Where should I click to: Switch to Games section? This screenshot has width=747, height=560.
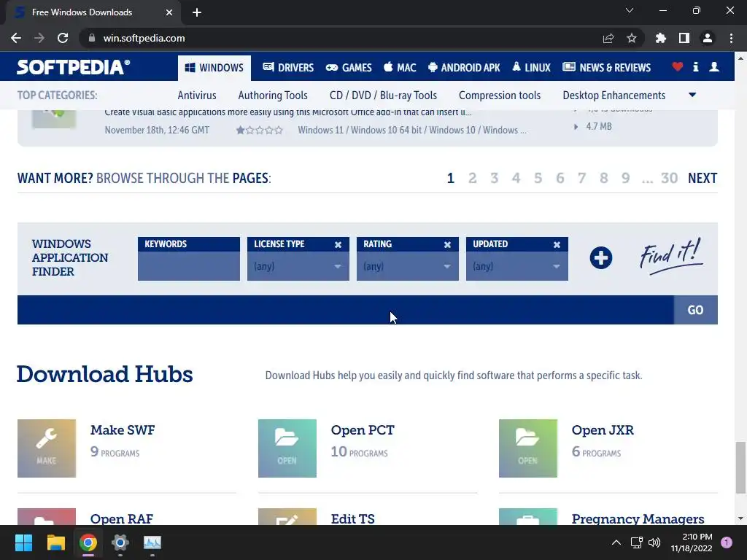pyautogui.click(x=349, y=68)
